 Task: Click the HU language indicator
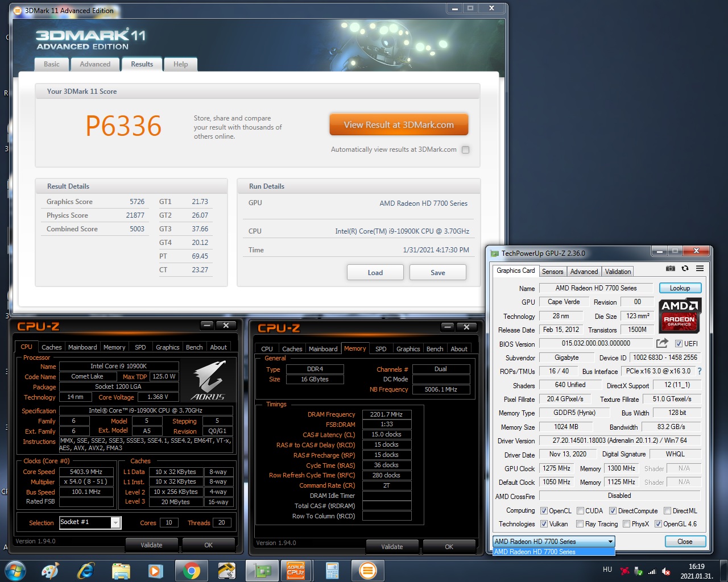(x=607, y=569)
